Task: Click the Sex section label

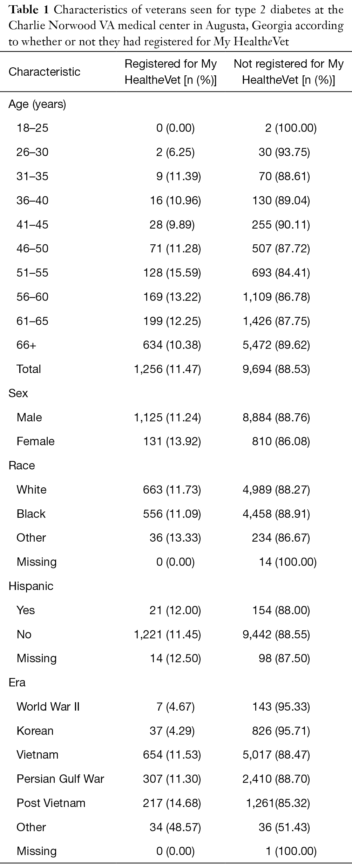Action: click(18, 393)
